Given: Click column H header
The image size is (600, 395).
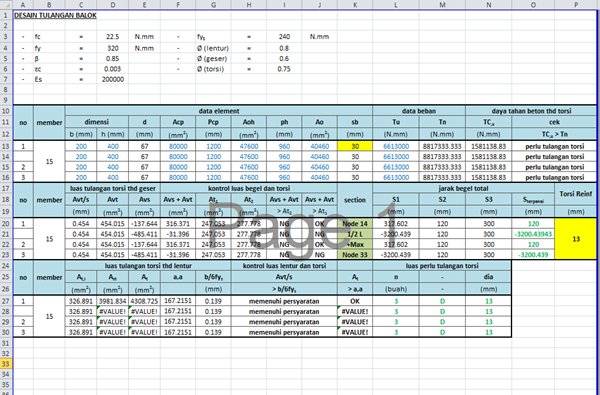Looking at the screenshot, I should (x=249, y=5).
